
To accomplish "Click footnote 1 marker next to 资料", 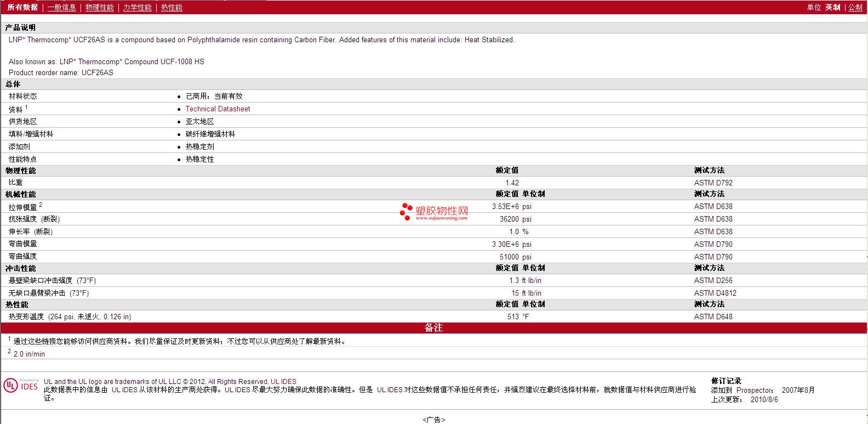I will pyautogui.click(x=26, y=107).
